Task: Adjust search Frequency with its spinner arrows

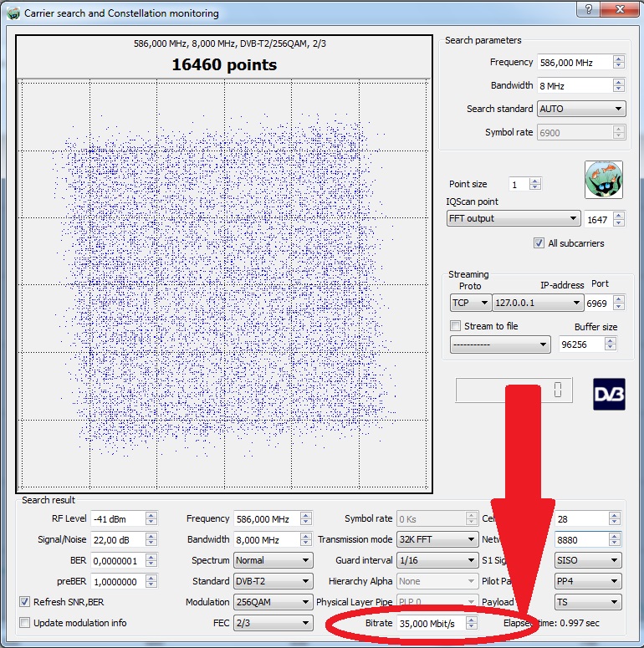Action: pos(619,62)
